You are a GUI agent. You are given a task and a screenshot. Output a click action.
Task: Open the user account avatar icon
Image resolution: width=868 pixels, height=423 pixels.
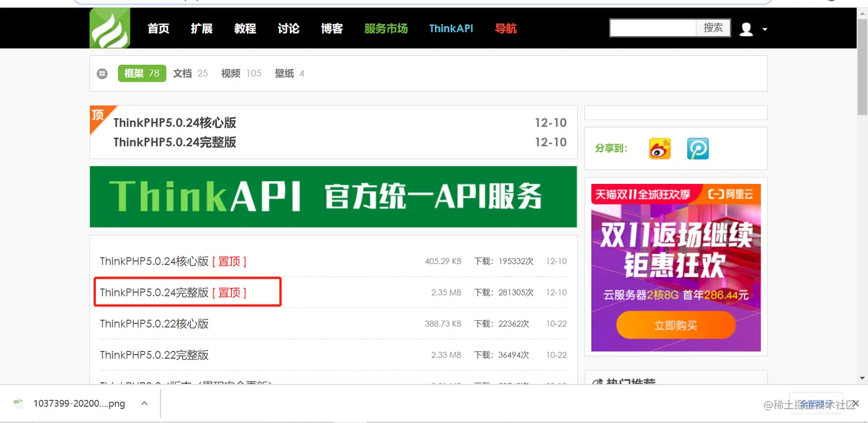746,29
